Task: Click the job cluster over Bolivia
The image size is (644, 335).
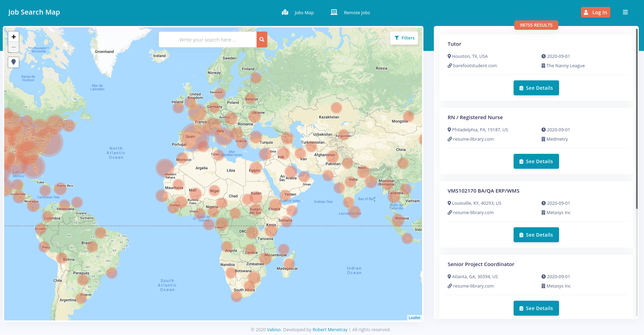Action: [x=62, y=258]
